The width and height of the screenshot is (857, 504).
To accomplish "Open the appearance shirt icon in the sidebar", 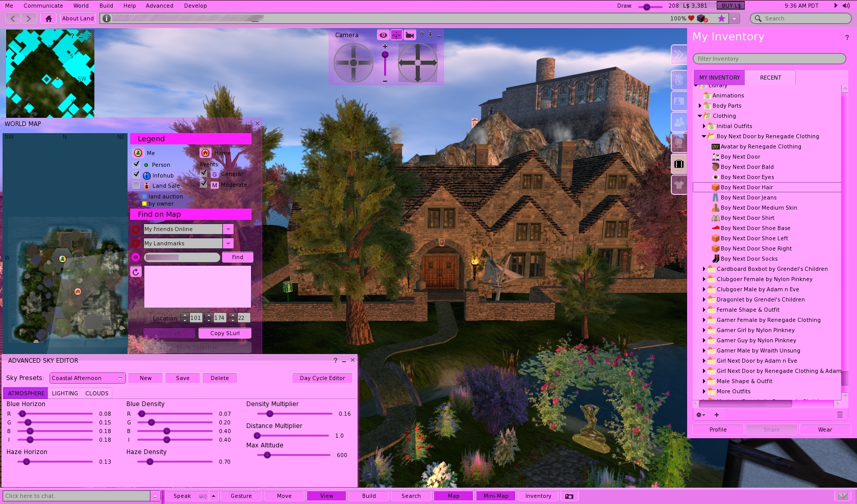I will click(x=679, y=184).
